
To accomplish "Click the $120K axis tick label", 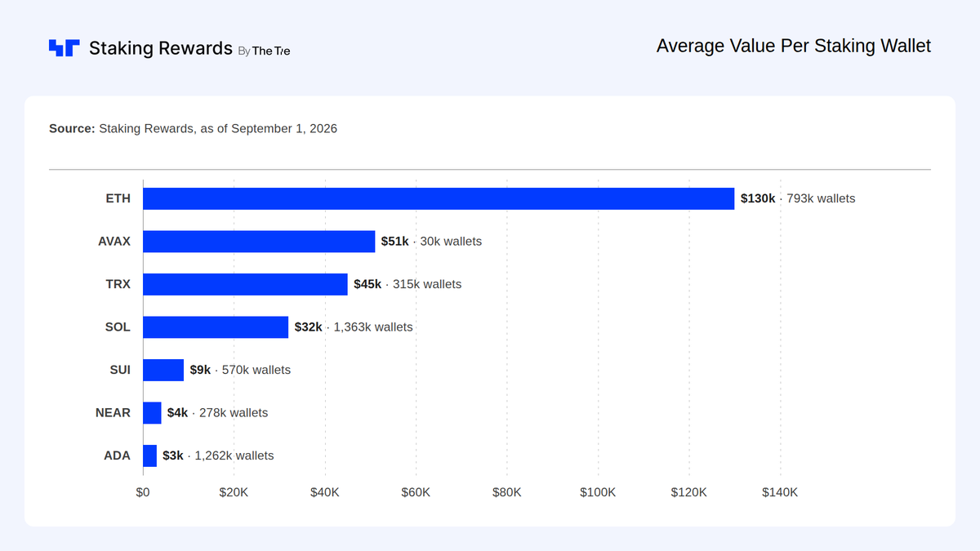I will (689, 492).
